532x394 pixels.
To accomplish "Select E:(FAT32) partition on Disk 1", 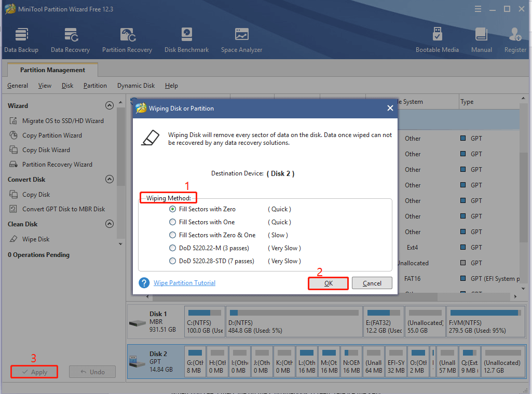I will point(384,322).
